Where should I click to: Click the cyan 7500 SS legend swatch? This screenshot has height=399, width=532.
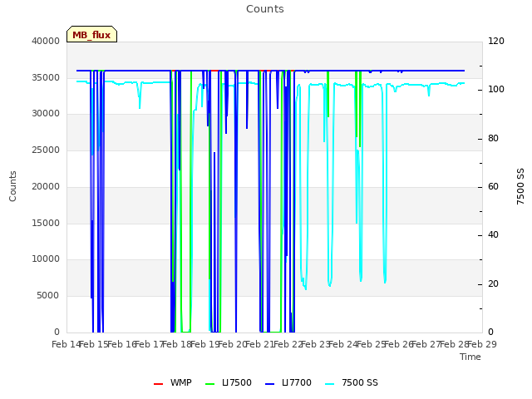(329, 384)
